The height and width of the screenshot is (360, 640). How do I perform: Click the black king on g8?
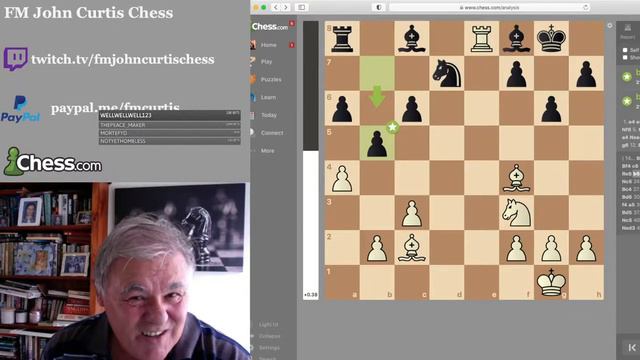point(551,38)
